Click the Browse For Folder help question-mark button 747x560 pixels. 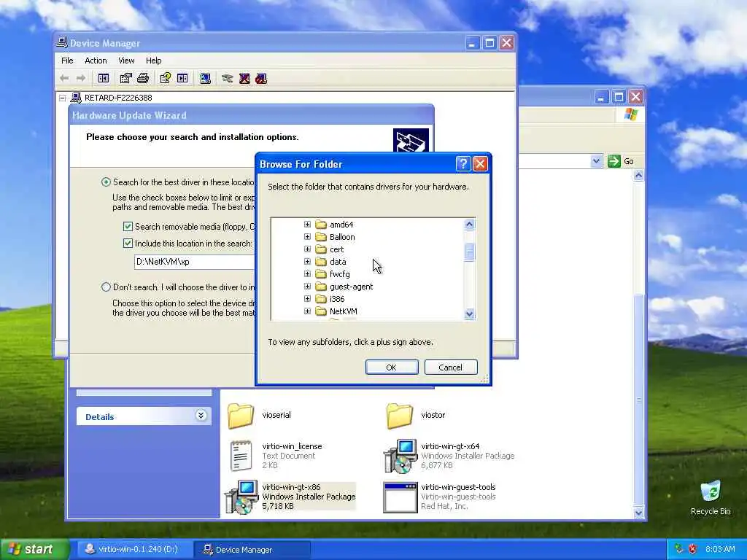tap(463, 164)
